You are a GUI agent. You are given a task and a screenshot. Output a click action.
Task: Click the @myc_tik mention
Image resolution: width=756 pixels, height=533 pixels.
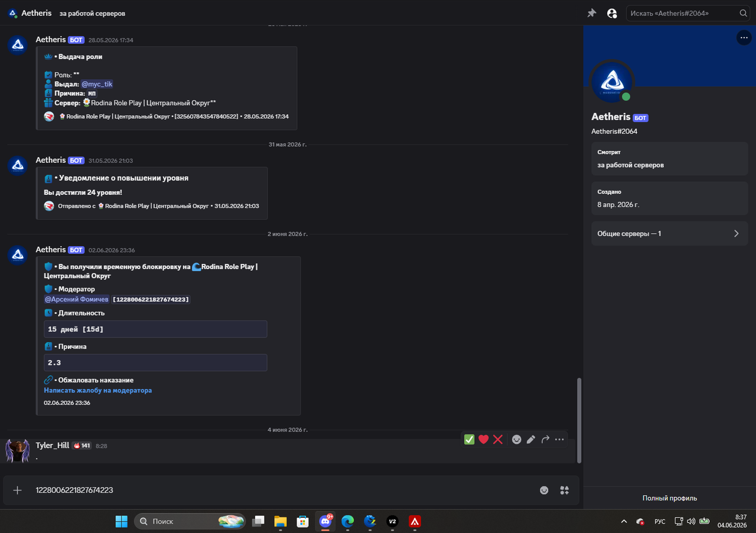click(x=97, y=84)
